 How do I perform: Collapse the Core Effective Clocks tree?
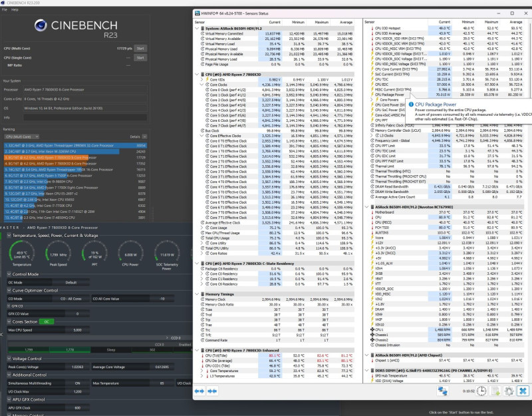tap(201, 136)
